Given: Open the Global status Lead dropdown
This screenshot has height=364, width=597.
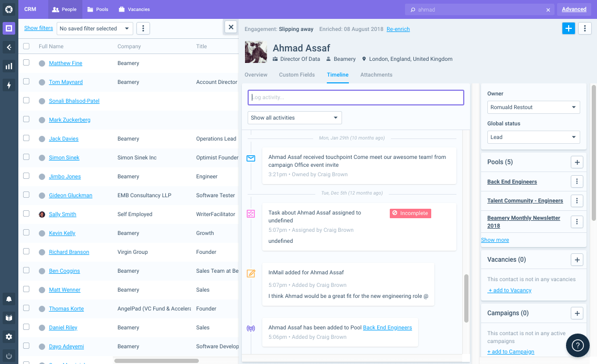Looking at the screenshot, I should 534,137.
